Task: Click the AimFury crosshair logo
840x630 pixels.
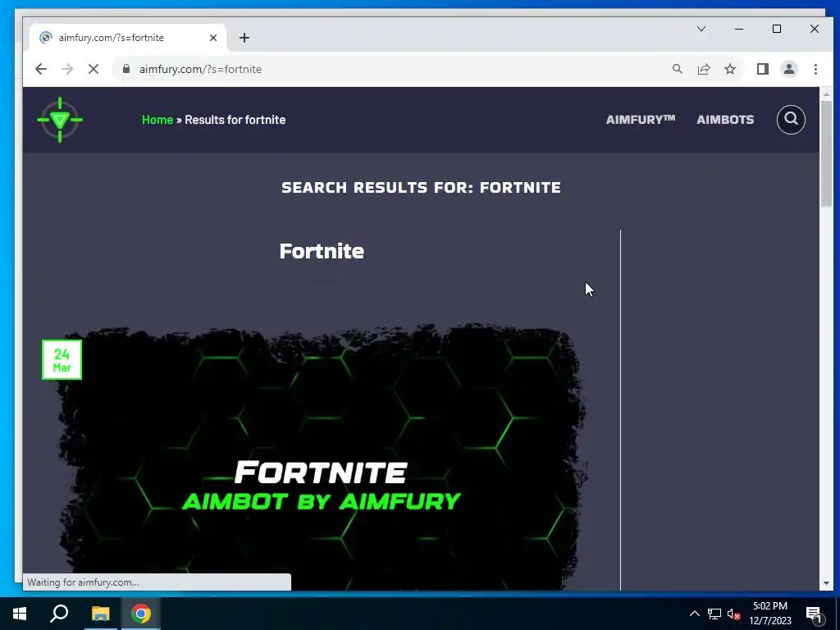Action: pos(59,120)
